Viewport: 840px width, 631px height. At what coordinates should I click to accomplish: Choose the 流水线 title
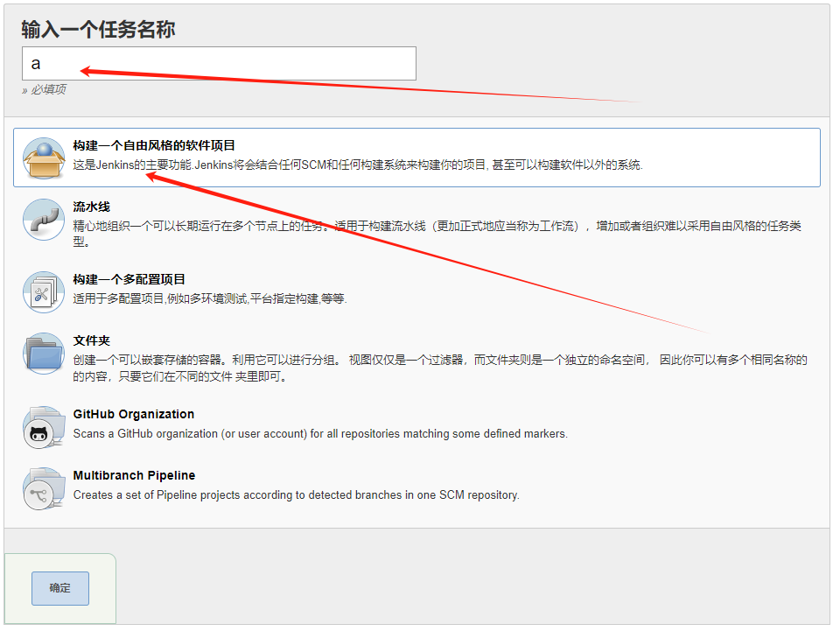tap(92, 207)
